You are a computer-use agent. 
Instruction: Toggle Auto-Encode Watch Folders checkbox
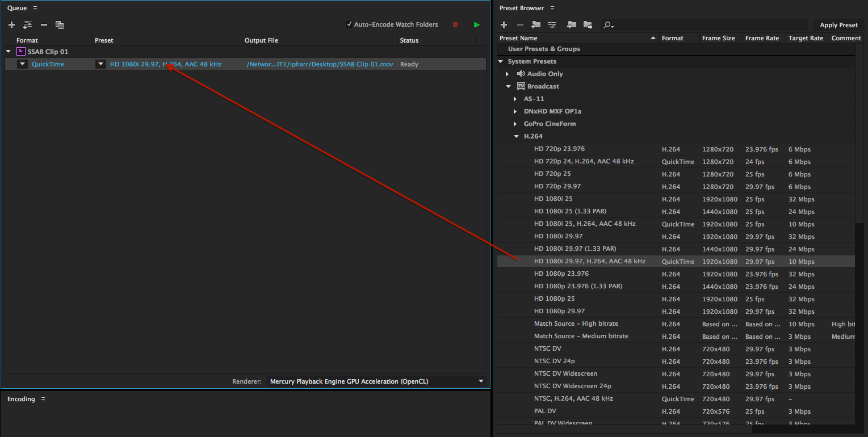(x=349, y=24)
